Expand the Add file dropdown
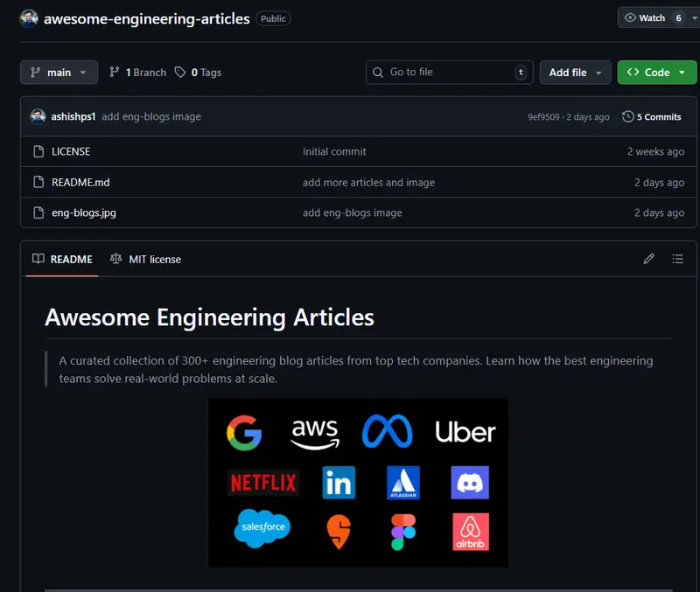This screenshot has width=700, height=592. [575, 73]
